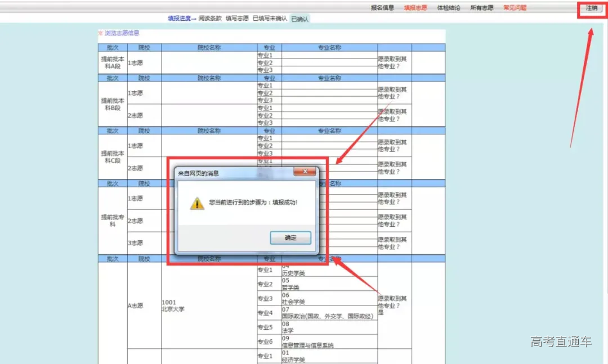
Task: Open the 报名信息 menu item
Action: pyautogui.click(x=382, y=8)
